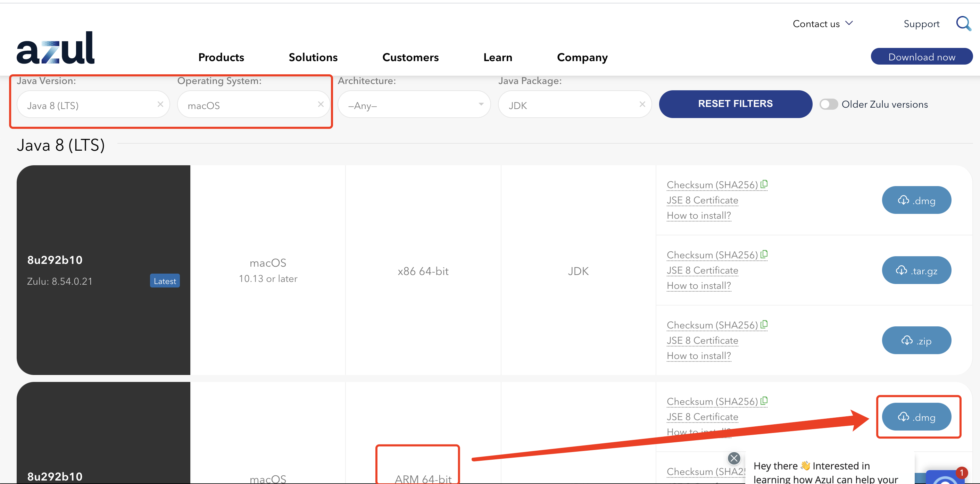Viewport: 980px width, 484px height.
Task: Open JSE 8 Certificate for ARM .dmg
Action: (x=702, y=417)
